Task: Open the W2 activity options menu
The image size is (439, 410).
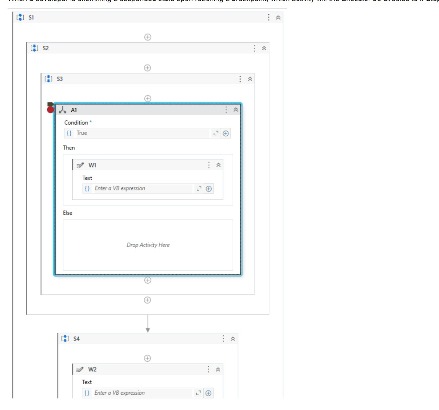Action: [x=208, y=369]
